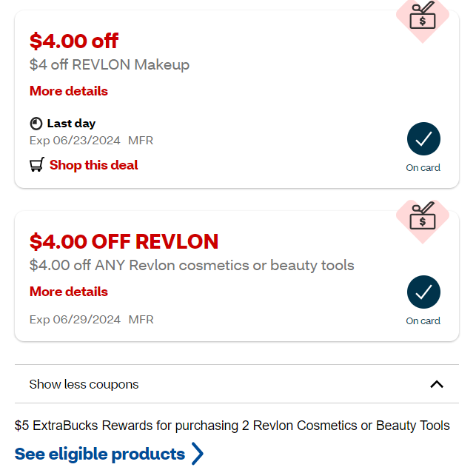Open More details for $4.00 OFF REVLON coupon

click(x=69, y=292)
